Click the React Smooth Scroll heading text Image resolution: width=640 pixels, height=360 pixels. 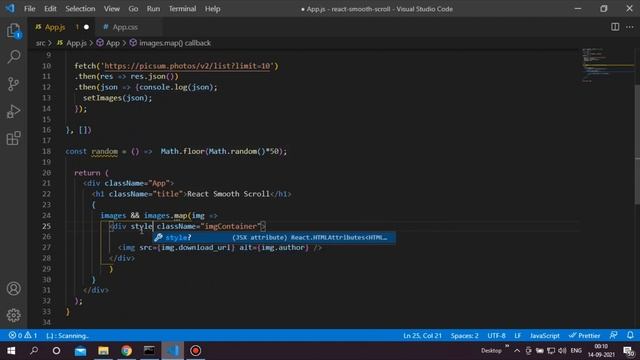click(228, 194)
